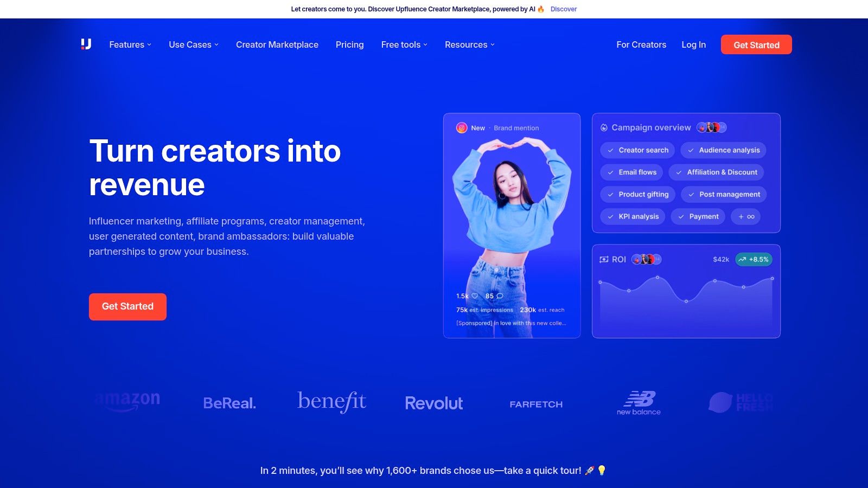Click the comment bubble icon on post

[500, 296]
